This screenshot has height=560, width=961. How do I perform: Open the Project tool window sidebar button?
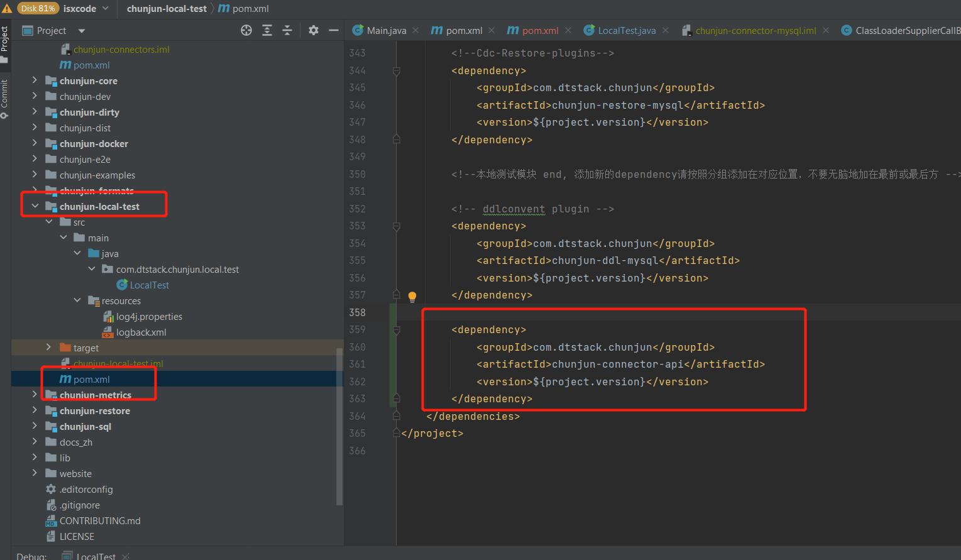point(4,44)
